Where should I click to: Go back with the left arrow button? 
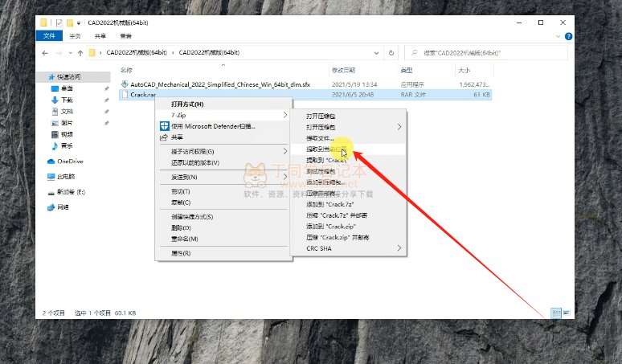[45, 53]
